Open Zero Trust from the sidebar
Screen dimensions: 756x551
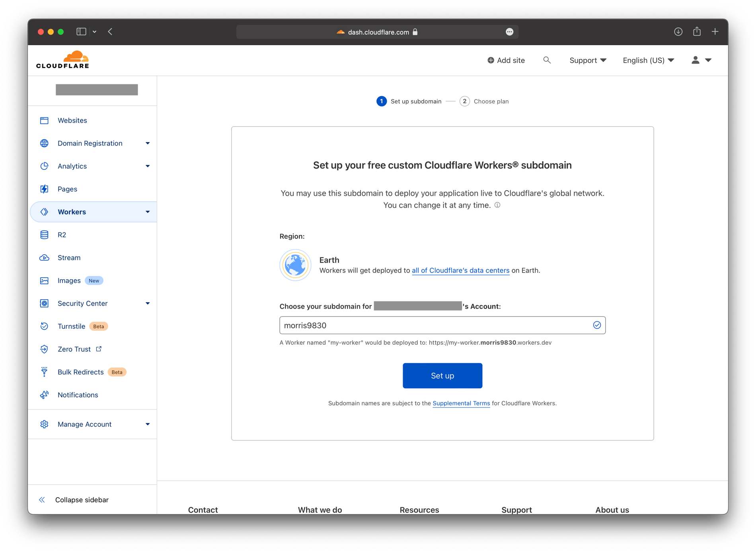[74, 349]
